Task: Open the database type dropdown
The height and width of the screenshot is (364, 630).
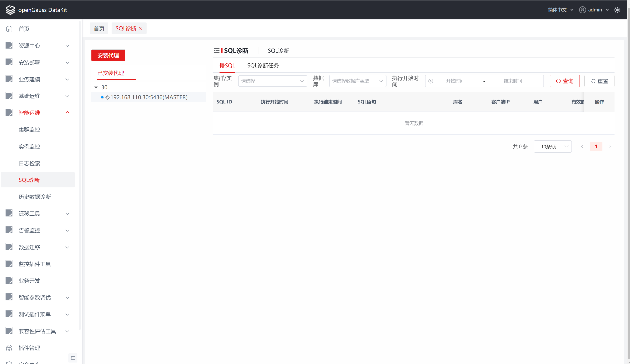Action: coord(357,81)
